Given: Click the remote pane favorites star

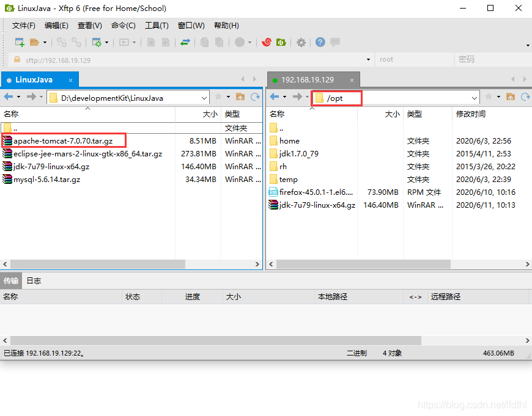Looking at the screenshot, I should [x=489, y=97].
